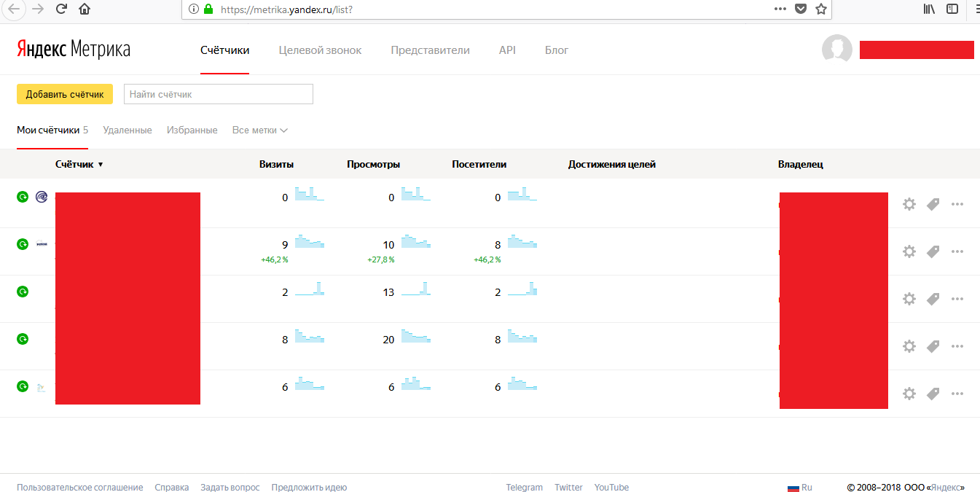Open the 'Блог' menu item
Viewport: 980px width, 492px height.
point(557,50)
